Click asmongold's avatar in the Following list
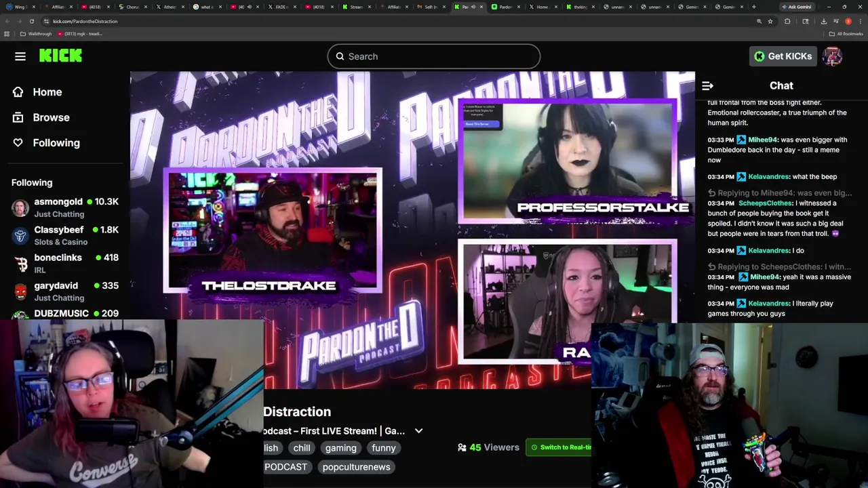868x488 pixels. click(x=21, y=207)
